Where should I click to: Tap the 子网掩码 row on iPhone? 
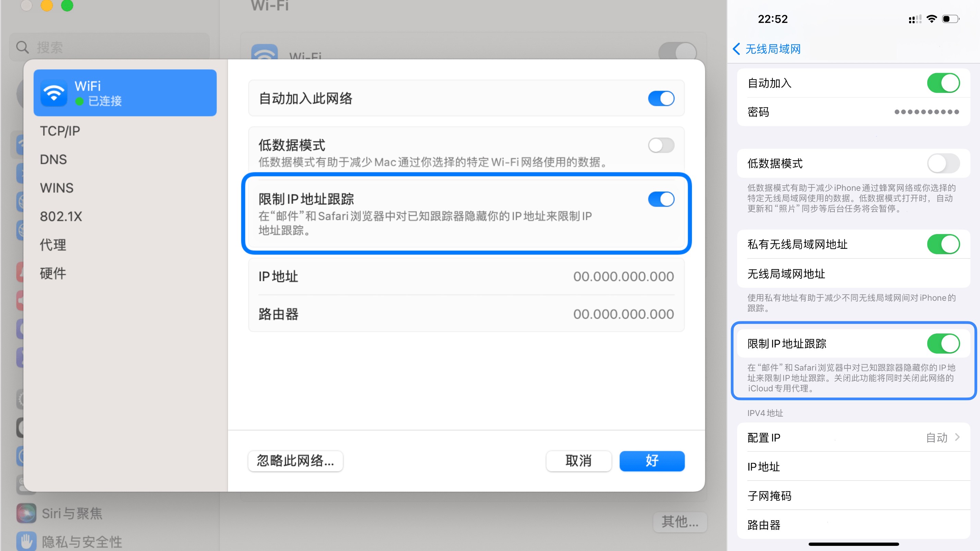point(853,496)
